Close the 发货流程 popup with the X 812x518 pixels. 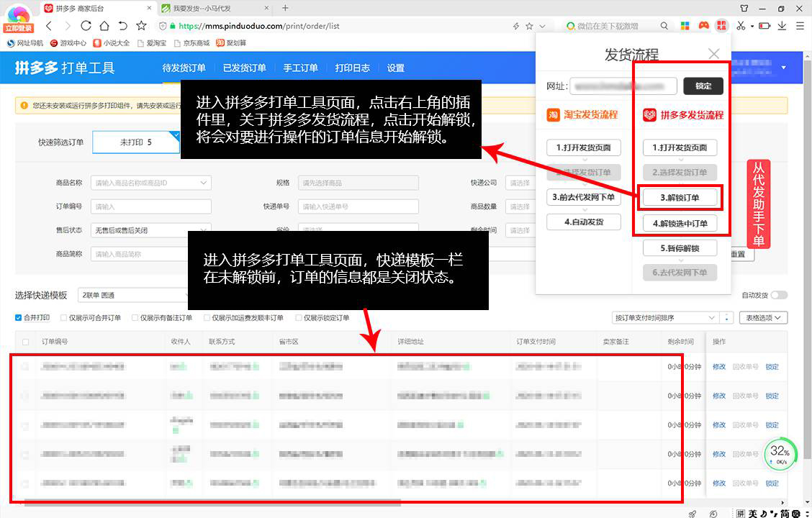714,54
